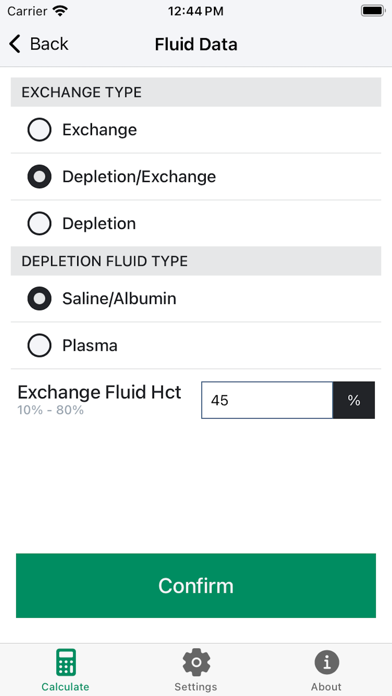This screenshot has width=392, height=696.
Task: Tap the back chevron arrow
Action: pyautogui.click(x=15, y=44)
